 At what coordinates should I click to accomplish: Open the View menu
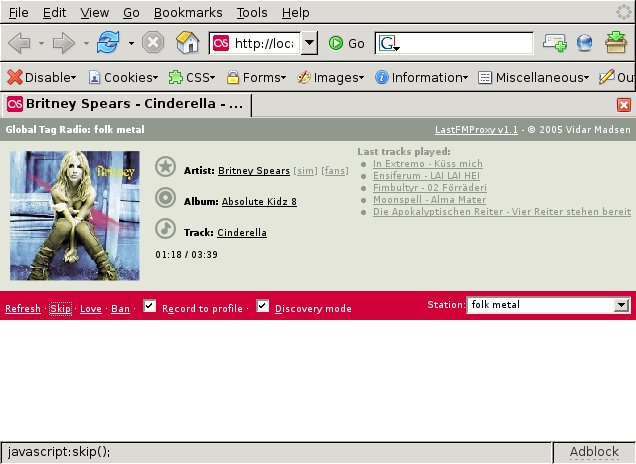pos(95,13)
